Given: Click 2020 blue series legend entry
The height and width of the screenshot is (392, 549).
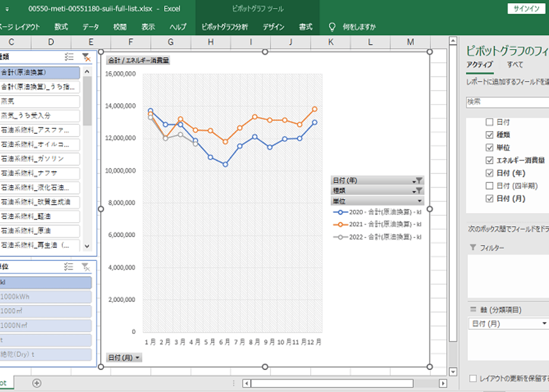Looking at the screenshot, I should click(377, 212).
